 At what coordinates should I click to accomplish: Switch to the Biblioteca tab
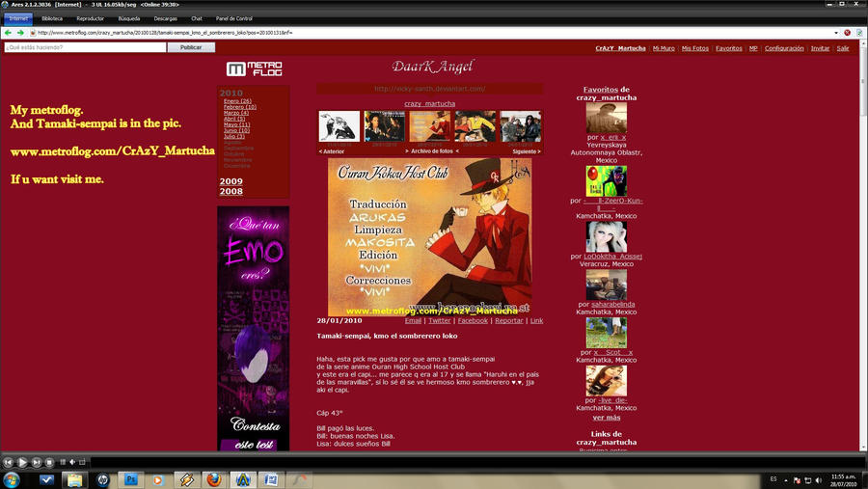[52, 19]
